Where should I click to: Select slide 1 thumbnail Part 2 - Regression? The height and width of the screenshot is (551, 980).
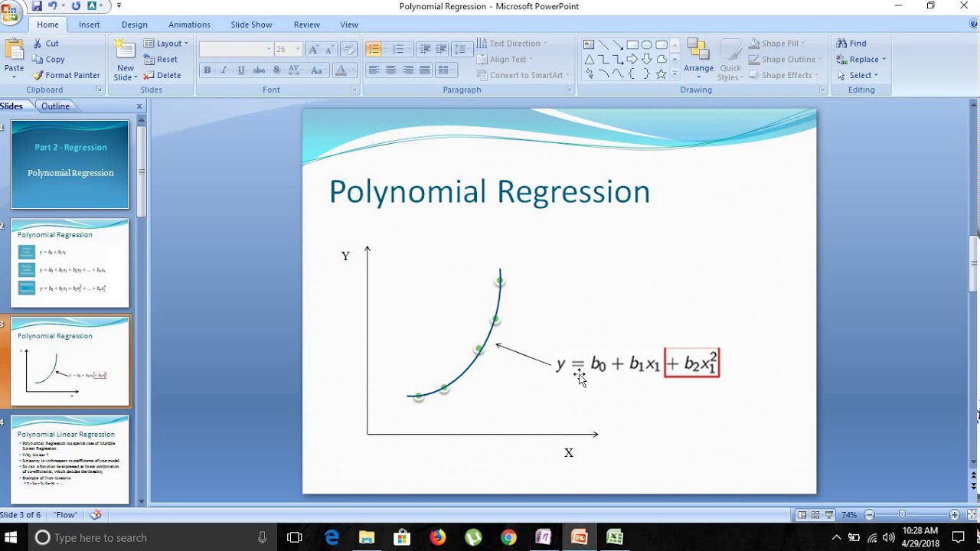click(70, 165)
